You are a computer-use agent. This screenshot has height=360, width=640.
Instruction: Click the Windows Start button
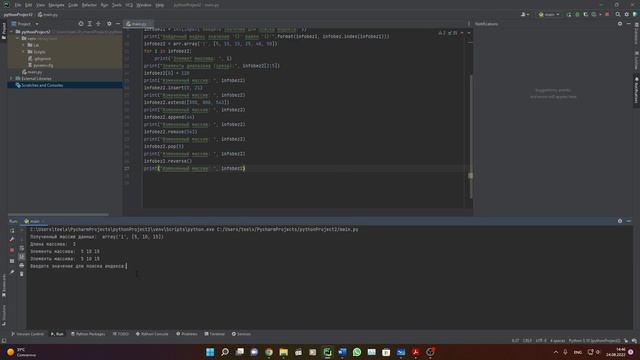(x=210, y=352)
